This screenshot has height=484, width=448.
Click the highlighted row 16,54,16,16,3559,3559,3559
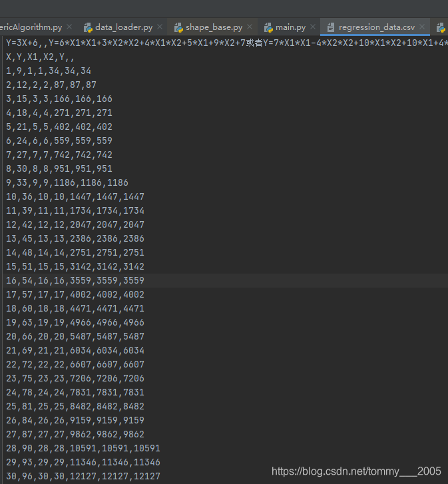75,280
